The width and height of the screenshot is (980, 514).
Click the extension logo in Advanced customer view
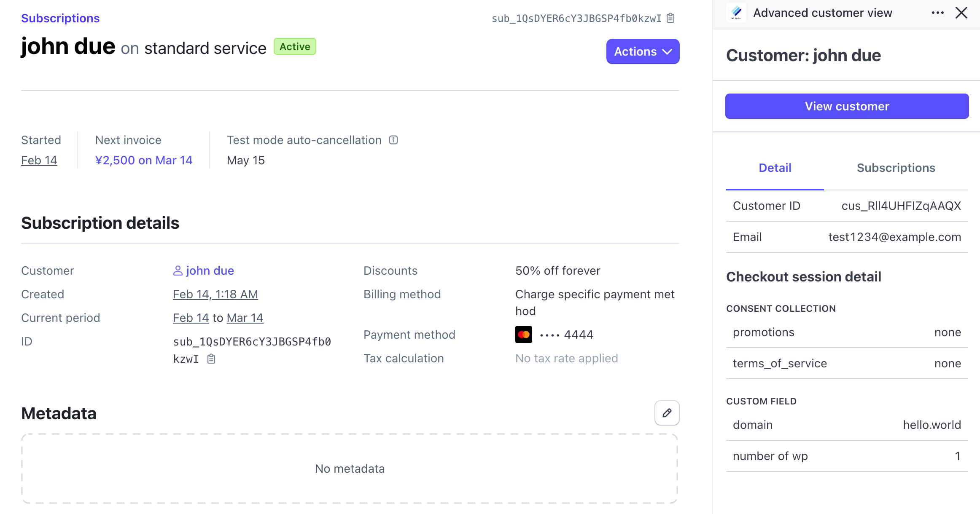736,13
